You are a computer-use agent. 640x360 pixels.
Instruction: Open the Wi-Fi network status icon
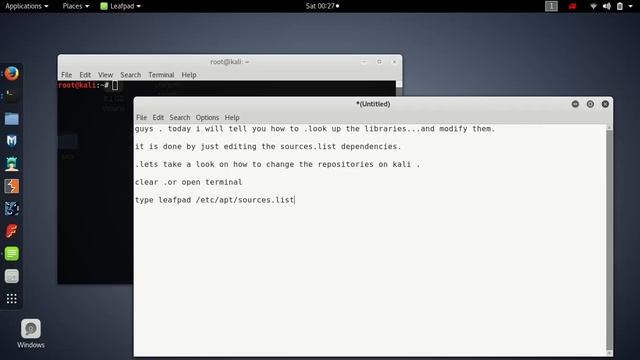click(593, 6)
